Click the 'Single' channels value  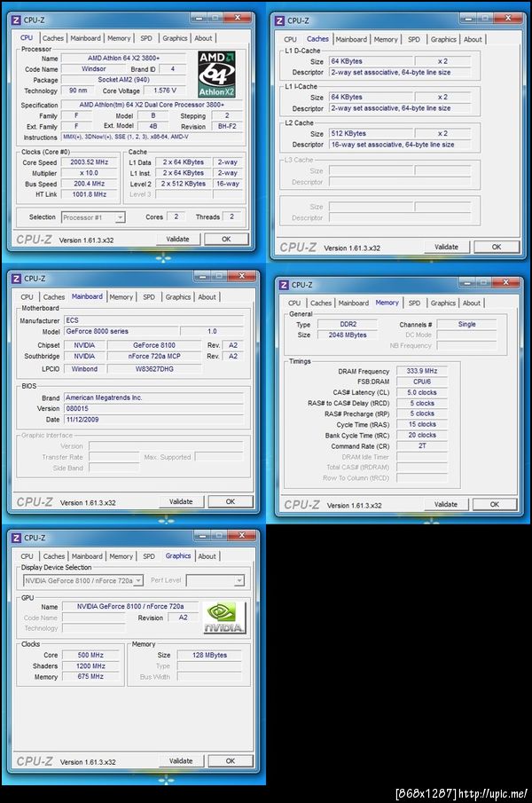[x=466, y=324]
